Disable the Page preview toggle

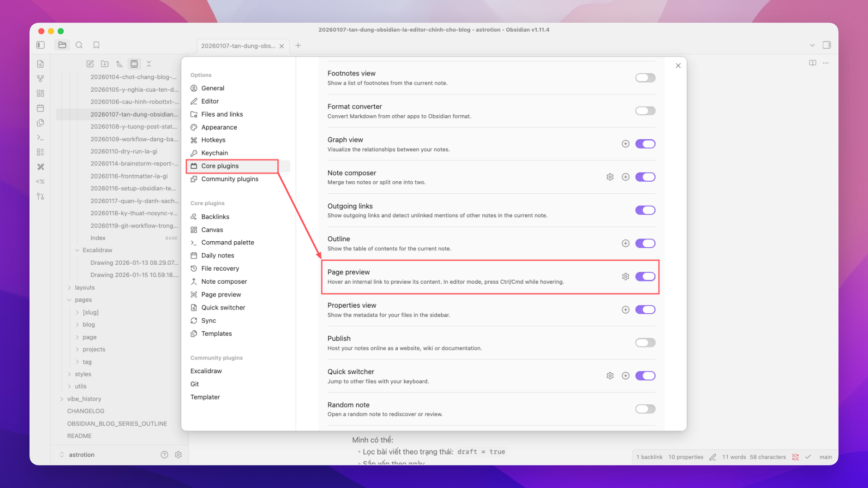(645, 277)
